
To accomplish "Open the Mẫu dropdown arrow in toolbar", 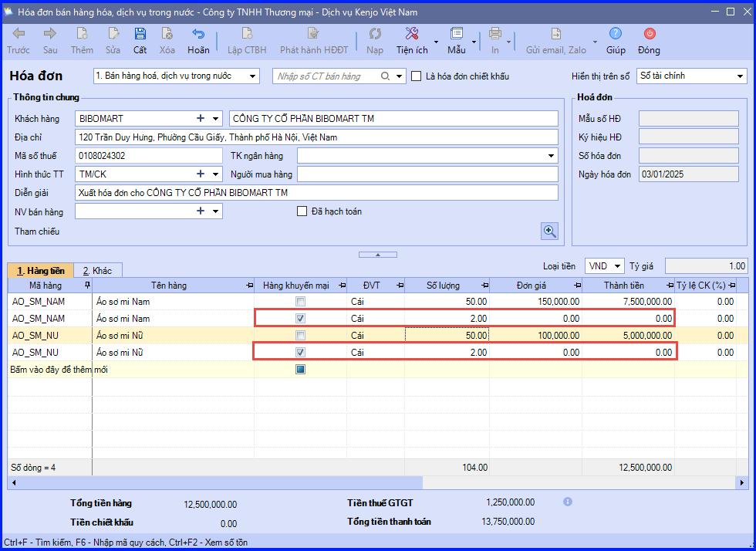I will [474, 42].
